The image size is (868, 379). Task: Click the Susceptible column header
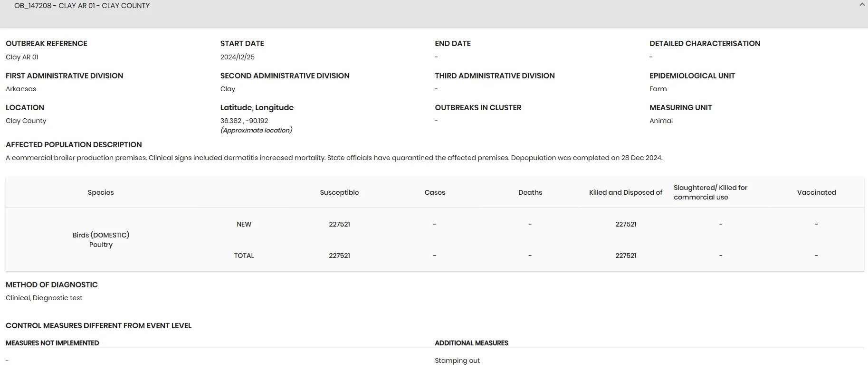[339, 192]
